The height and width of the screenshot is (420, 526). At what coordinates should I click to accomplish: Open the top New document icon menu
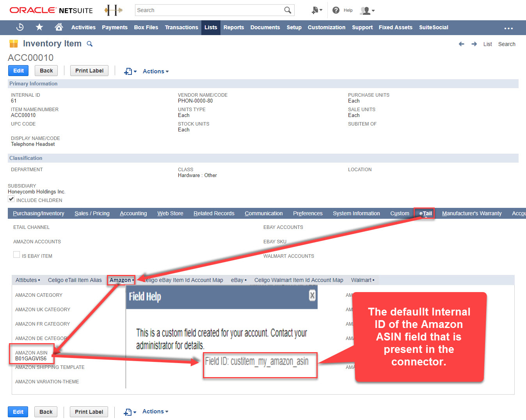[130, 71]
